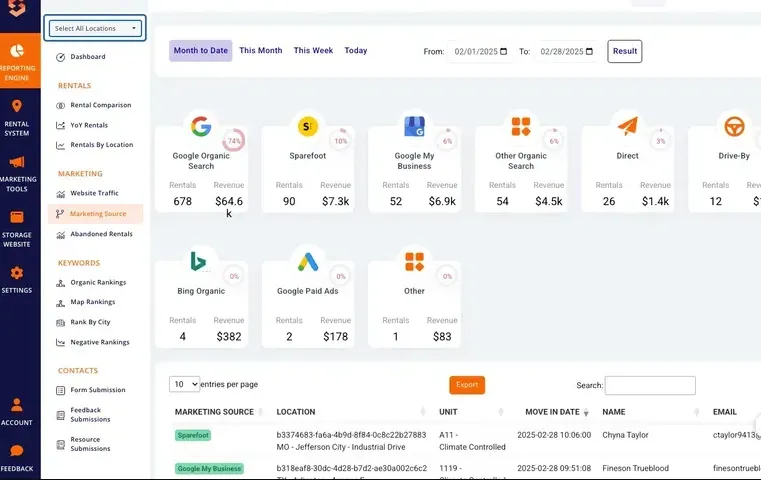Click the Abandoned Rentals icon
Screen dimensions: 761x480
[61, 235]
